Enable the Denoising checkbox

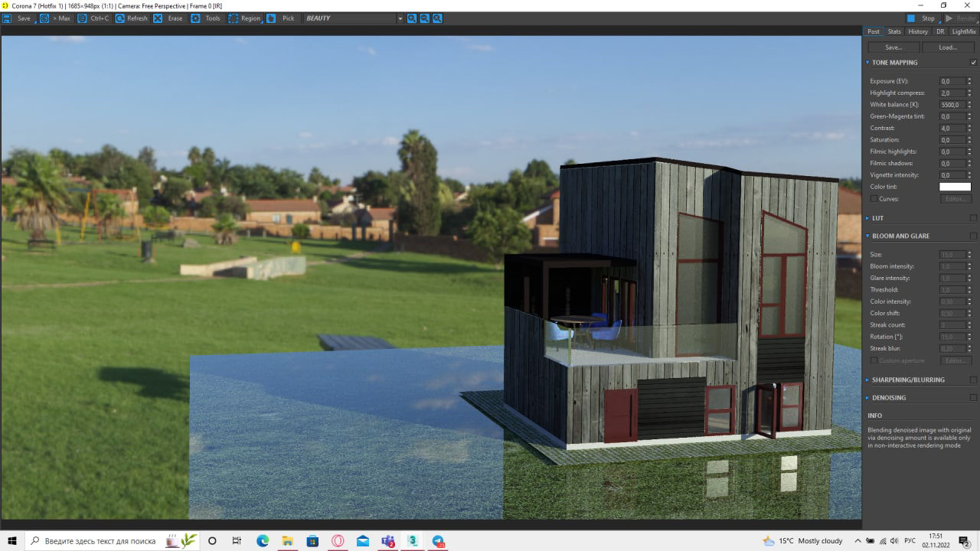click(974, 398)
